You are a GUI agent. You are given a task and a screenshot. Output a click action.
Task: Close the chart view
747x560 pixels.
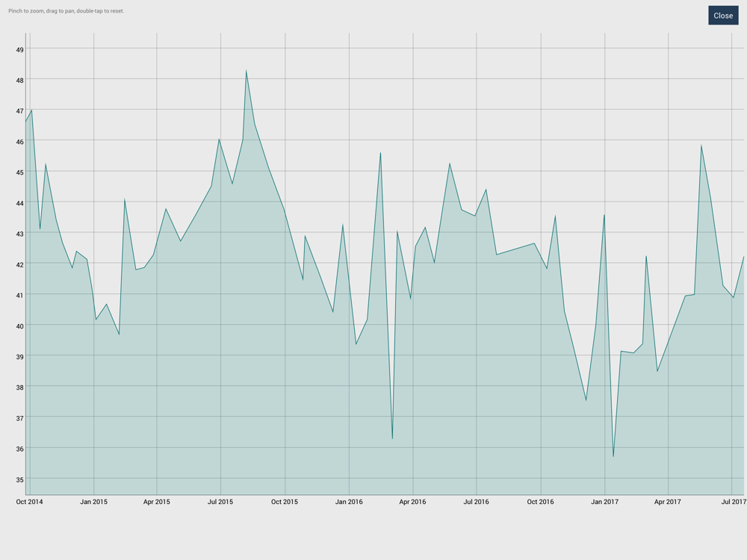coord(722,15)
